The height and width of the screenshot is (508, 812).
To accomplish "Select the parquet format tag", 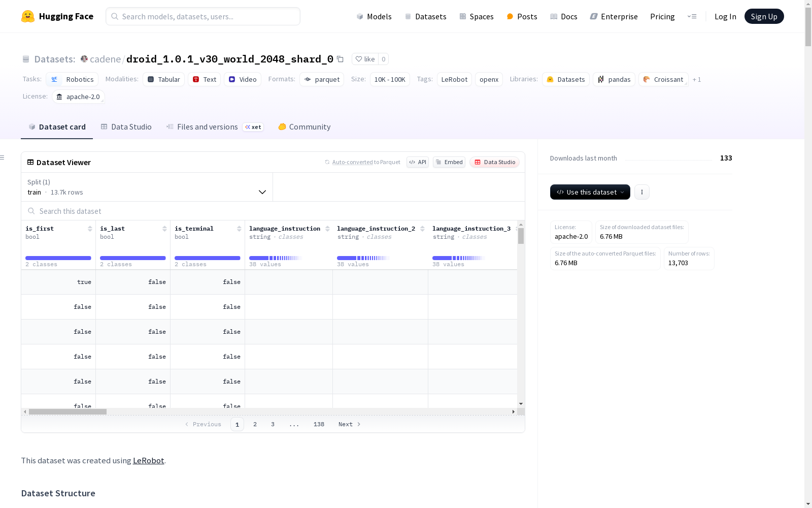I will point(322,79).
